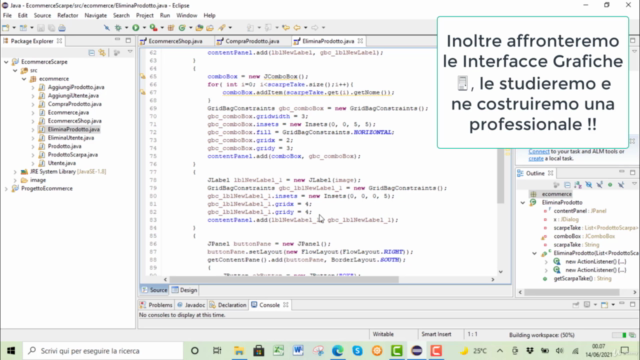
Task: Click the Run Last Tool red-green icon
Action: [153, 28]
